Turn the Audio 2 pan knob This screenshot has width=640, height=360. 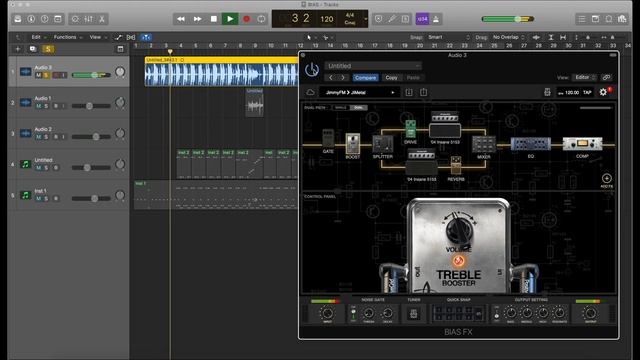point(120,133)
